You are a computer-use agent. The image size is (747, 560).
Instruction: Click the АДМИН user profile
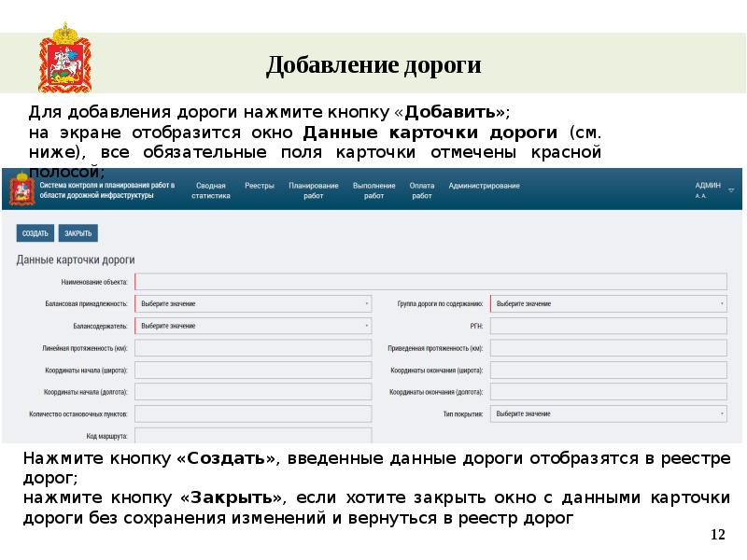pyautogui.click(x=707, y=190)
